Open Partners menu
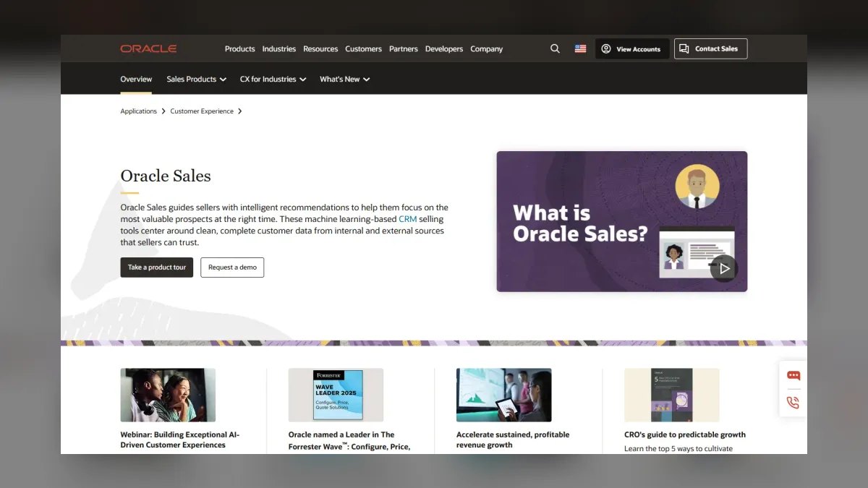 pos(403,48)
